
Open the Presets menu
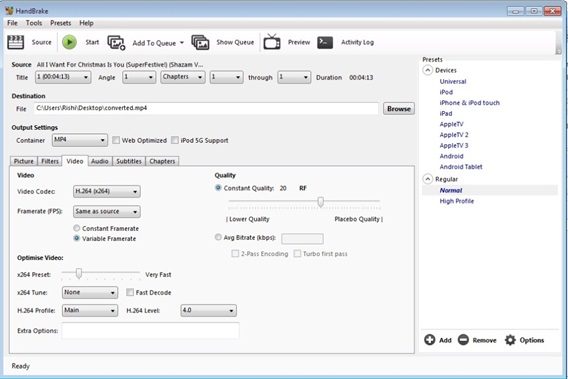pyautogui.click(x=60, y=23)
